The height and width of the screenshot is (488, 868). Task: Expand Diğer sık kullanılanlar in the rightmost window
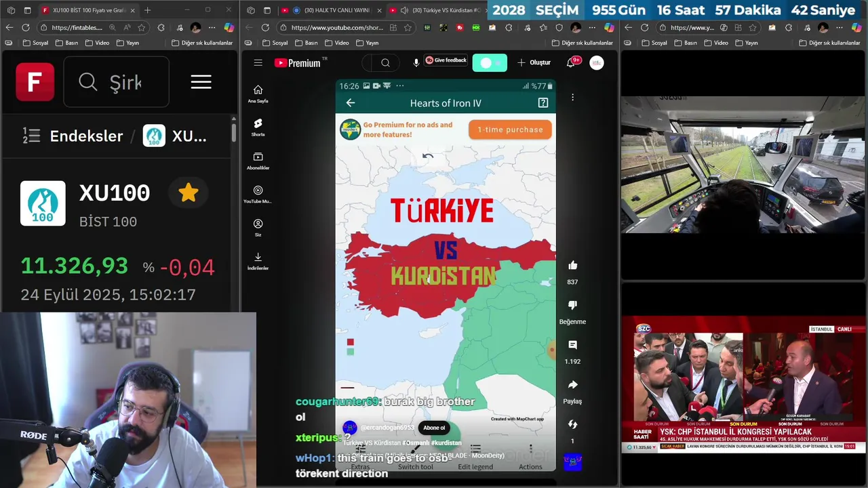click(829, 43)
